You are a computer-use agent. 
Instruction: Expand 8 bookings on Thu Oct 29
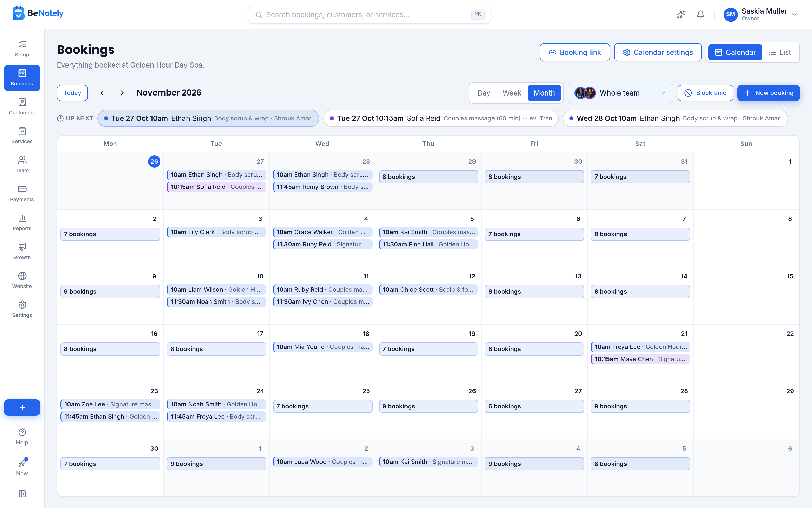coord(428,177)
